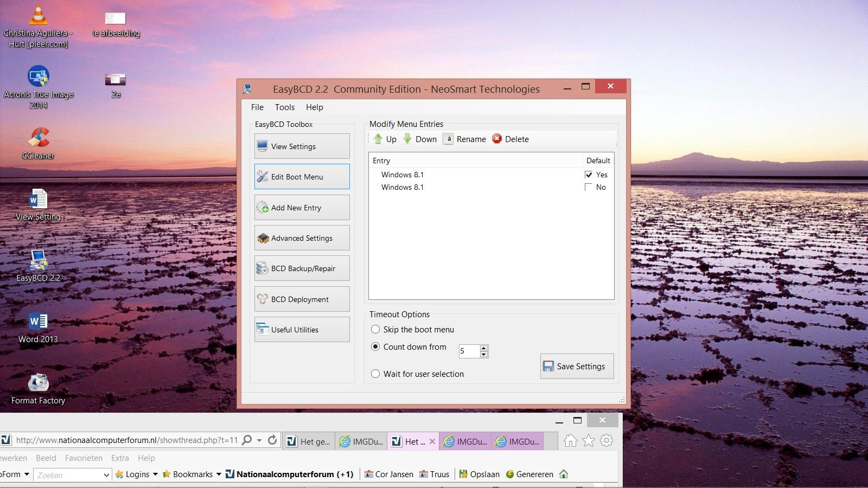Screen dimensions: 868x488
Task: Click Genereren in the browser toolbar
Action: point(529,474)
